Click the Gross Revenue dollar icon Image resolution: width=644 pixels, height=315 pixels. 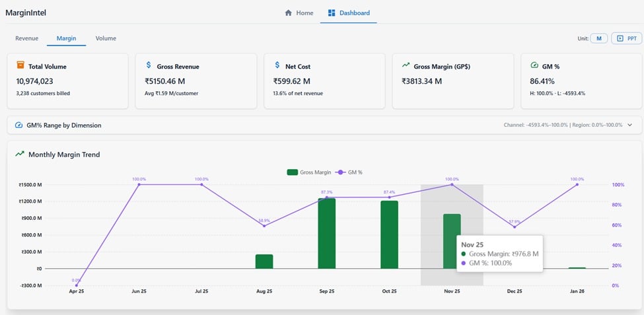click(149, 65)
